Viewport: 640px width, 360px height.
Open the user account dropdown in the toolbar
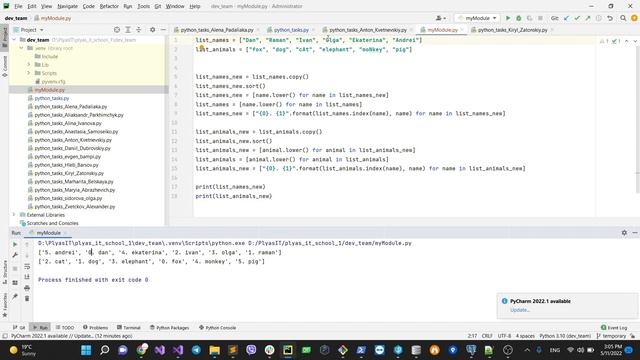440,18
